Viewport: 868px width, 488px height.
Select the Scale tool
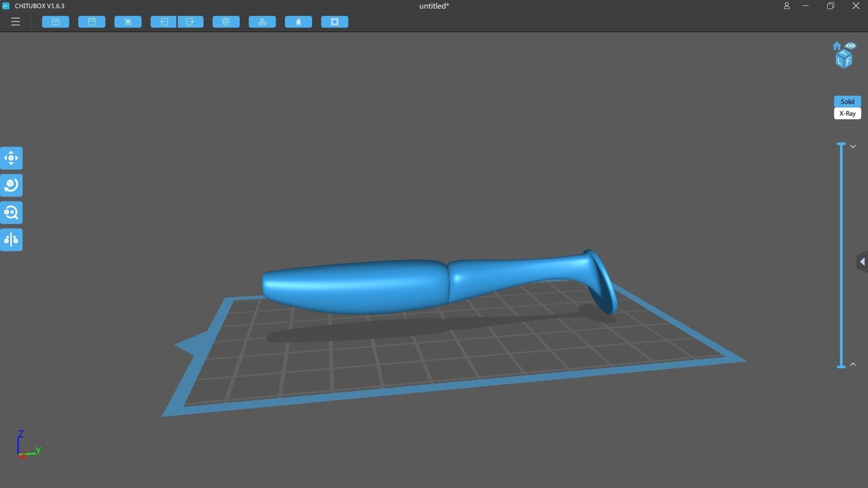(x=11, y=212)
